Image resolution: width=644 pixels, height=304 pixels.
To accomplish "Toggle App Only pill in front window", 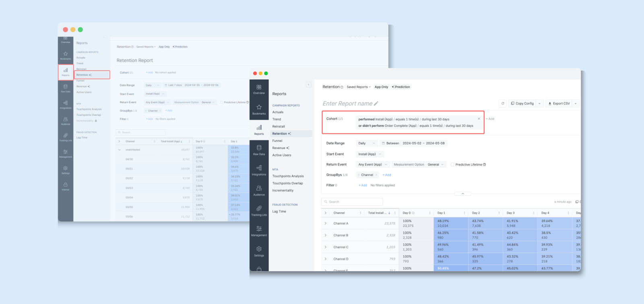I will 381,87.
